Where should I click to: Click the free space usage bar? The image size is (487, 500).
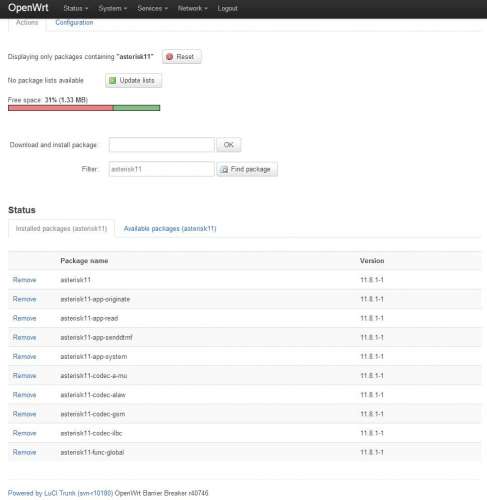(84, 108)
